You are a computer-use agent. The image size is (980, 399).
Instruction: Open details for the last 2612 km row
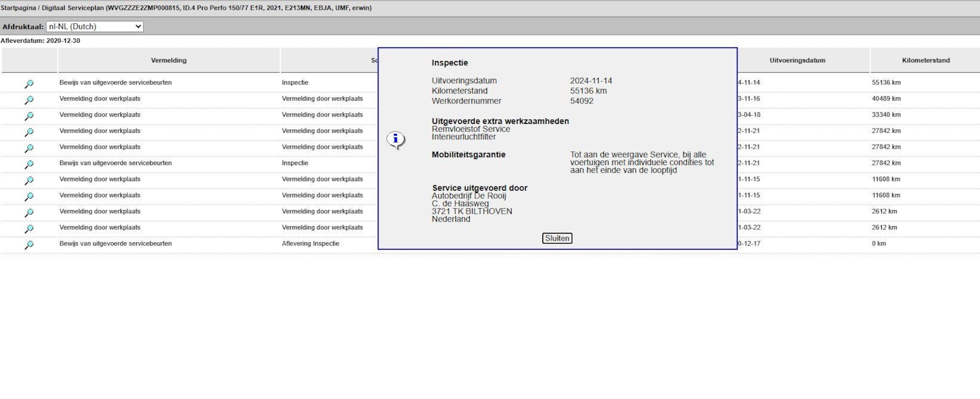[29, 229]
